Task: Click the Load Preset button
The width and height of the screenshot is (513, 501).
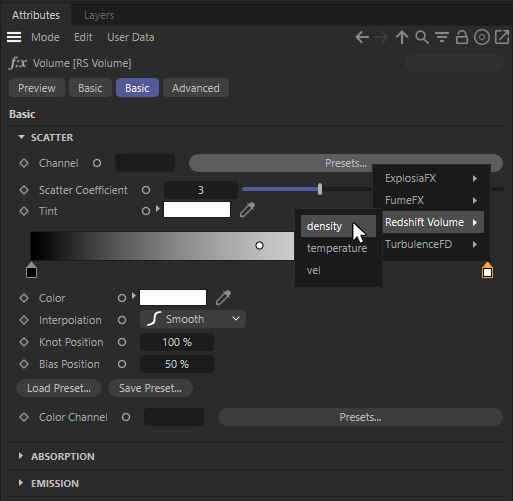Action: [x=59, y=388]
